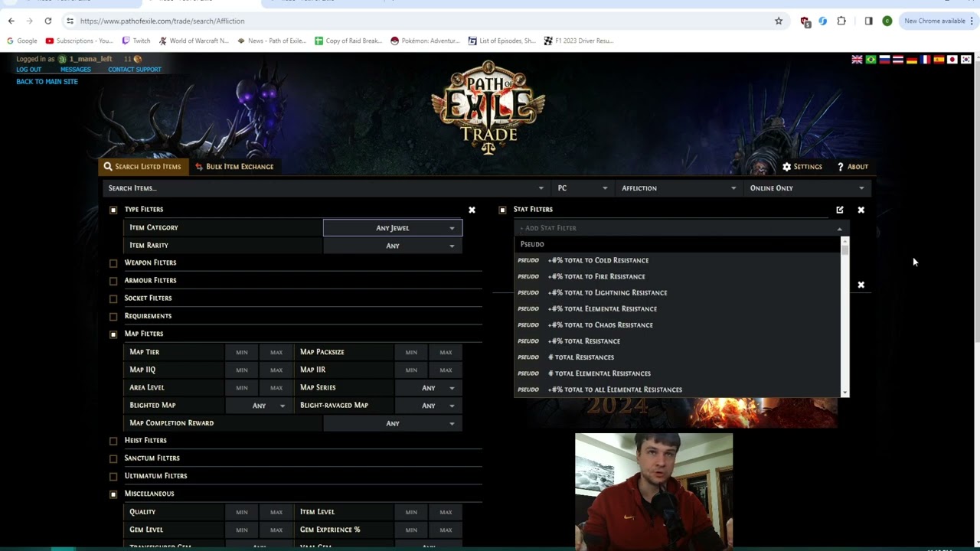Remove the second stat group with X

861,285
